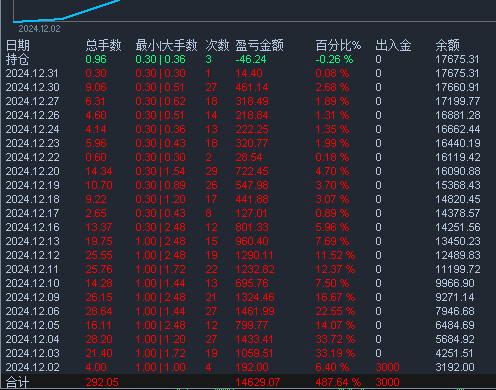Click the 盈亏金额 column header

pos(259,45)
